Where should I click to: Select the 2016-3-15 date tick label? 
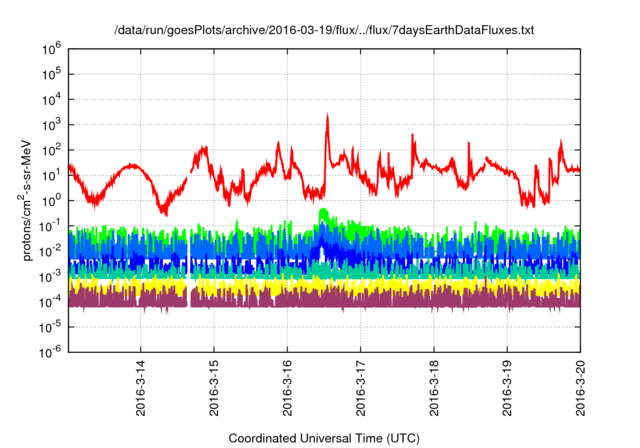(214, 388)
